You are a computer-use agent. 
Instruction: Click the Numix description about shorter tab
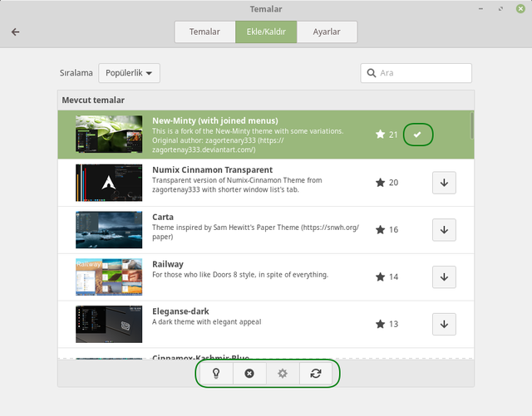click(x=237, y=185)
